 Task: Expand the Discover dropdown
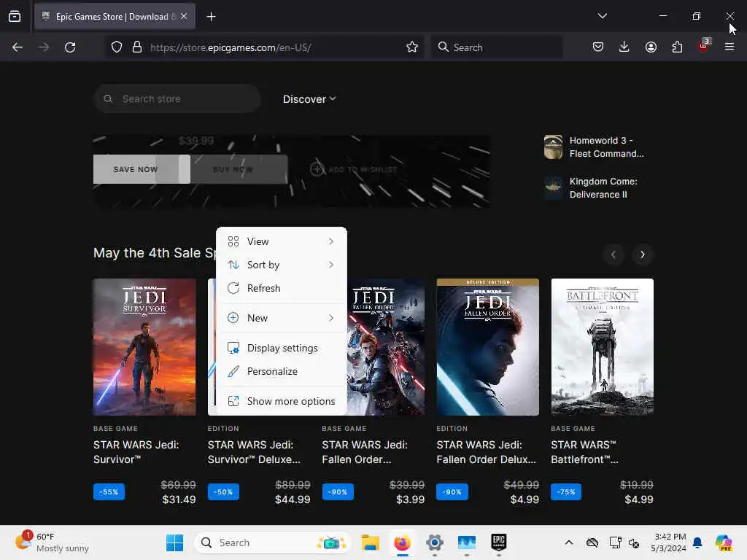coord(309,99)
